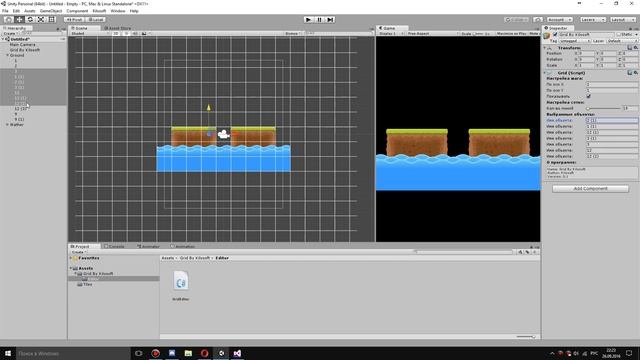Click the red recorder taskbar icon
This screenshot has width=640, height=360.
tap(156, 353)
